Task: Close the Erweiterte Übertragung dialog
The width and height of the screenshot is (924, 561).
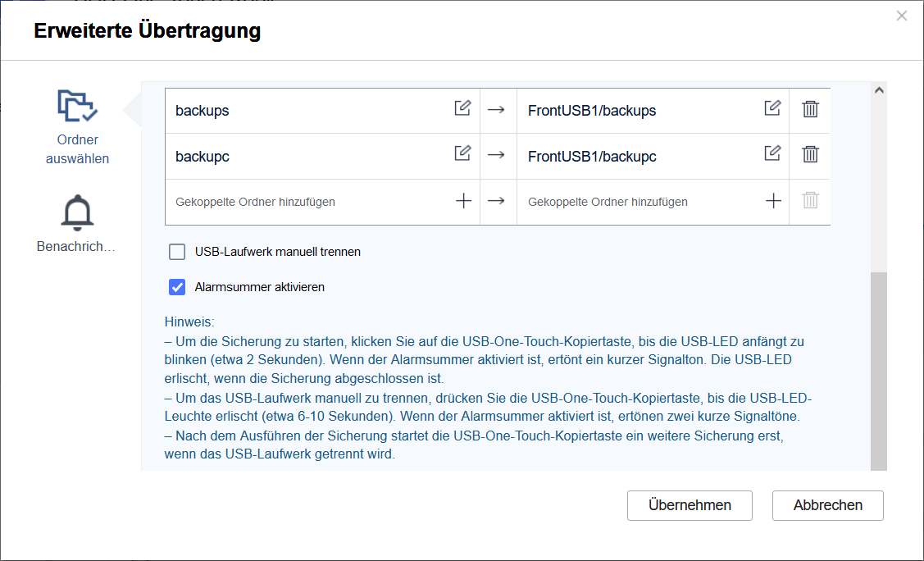Action: click(x=902, y=16)
